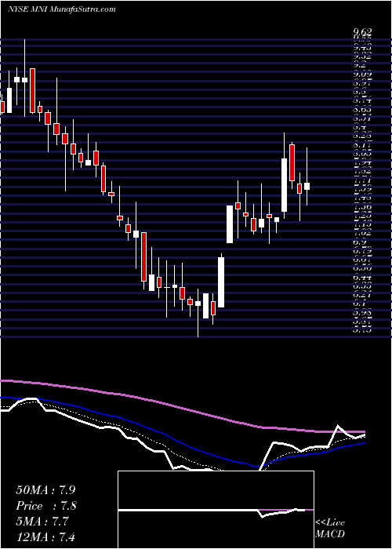Click the "50MA : 7.9" legend entry
This screenshot has height=549, width=392.
tap(45, 489)
